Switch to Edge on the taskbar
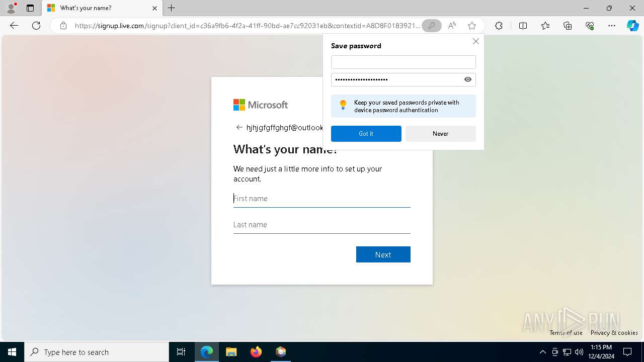The width and height of the screenshot is (644, 362). [207, 352]
